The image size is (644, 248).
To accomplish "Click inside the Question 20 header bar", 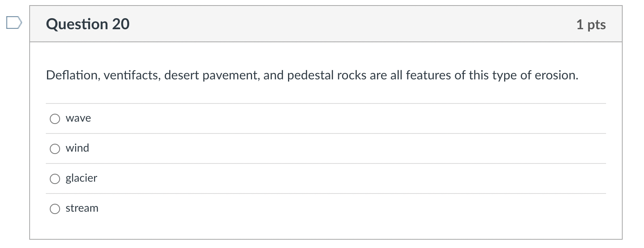I will [316, 24].
